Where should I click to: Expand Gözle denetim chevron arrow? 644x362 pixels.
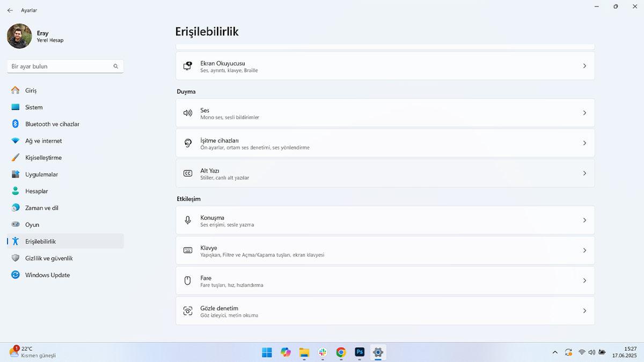(584, 311)
